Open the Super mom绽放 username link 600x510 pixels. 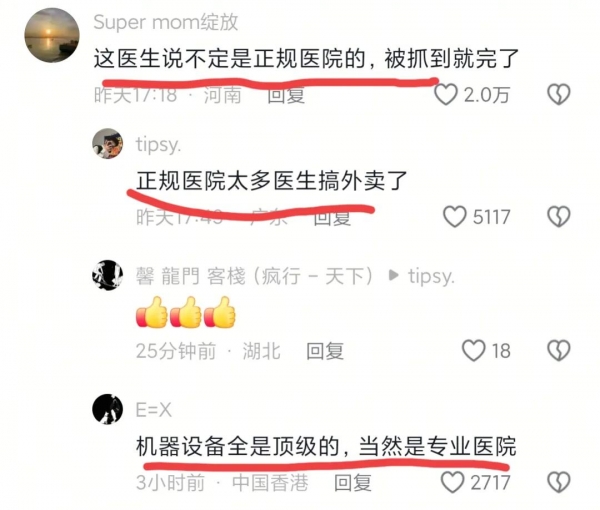[x=166, y=22]
